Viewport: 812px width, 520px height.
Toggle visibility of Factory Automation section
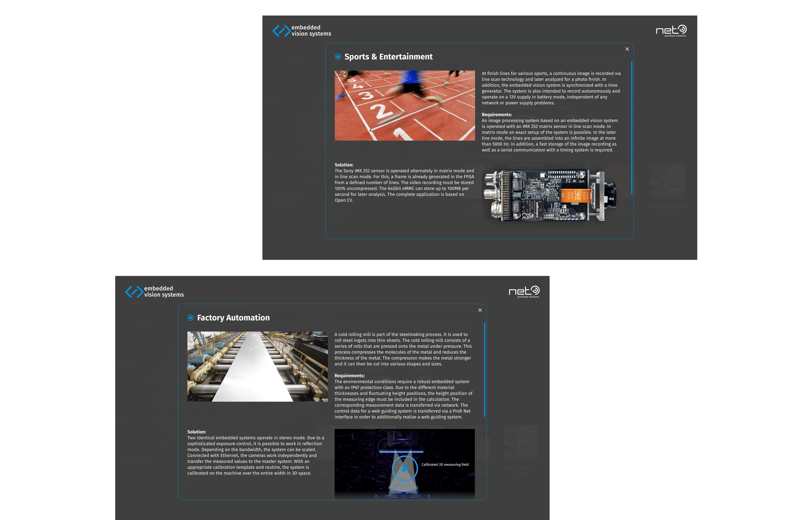(480, 310)
